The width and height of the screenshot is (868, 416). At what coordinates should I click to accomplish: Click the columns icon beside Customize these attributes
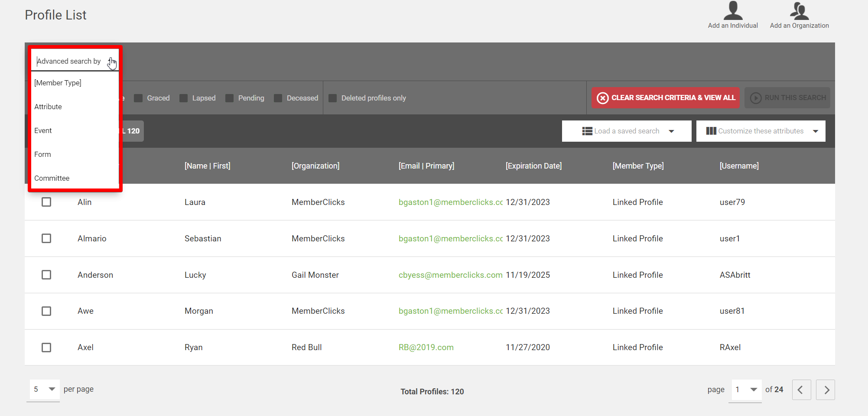pyautogui.click(x=711, y=131)
